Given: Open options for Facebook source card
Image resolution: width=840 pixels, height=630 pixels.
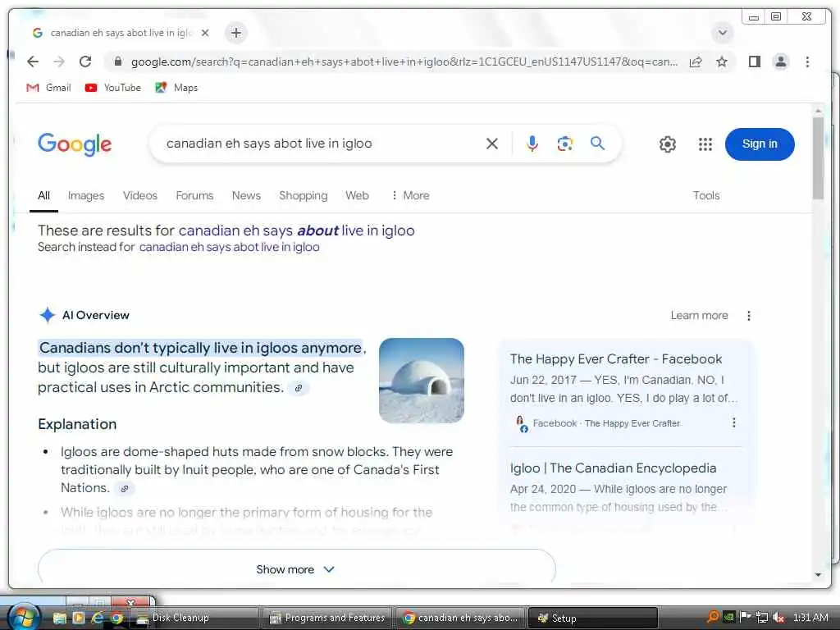Looking at the screenshot, I should coord(733,422).
